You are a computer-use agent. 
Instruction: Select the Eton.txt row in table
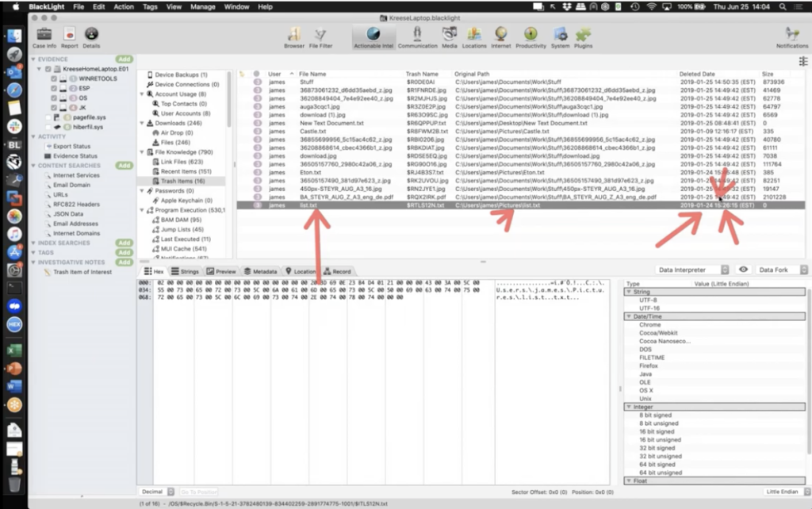[x=520, y=172]
